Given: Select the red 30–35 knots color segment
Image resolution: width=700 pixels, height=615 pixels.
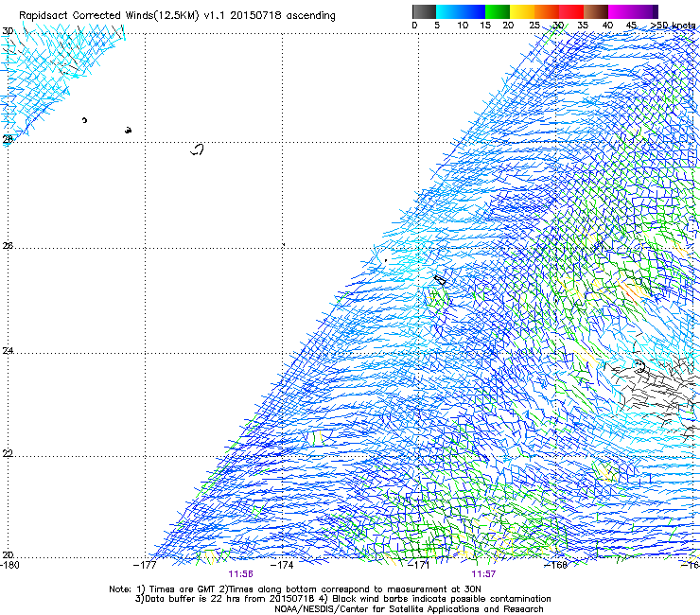Looking at the screenshot, I should click(571, 11).
